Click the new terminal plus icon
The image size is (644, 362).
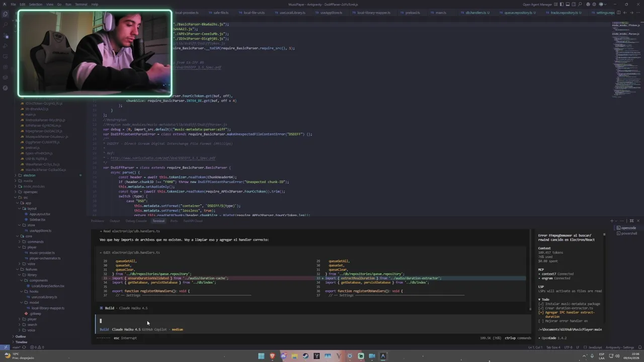(612, 221)
